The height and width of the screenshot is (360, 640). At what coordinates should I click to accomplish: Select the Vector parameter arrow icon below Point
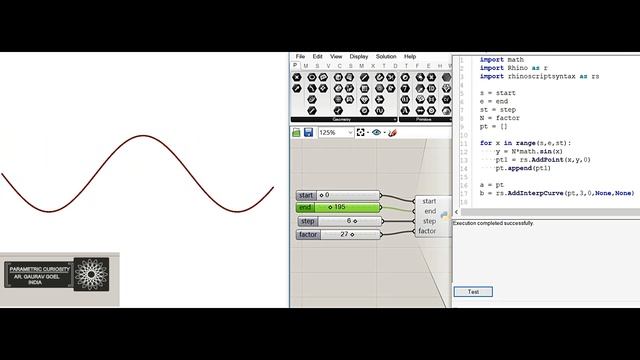[297, 88]
